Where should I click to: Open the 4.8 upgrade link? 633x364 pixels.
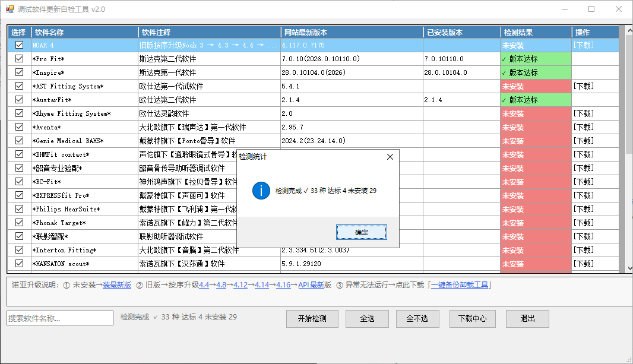click(x=221, y=285)
